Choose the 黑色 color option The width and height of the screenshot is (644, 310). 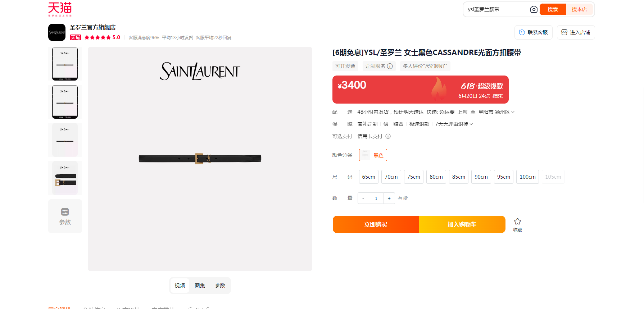point(373,155)
